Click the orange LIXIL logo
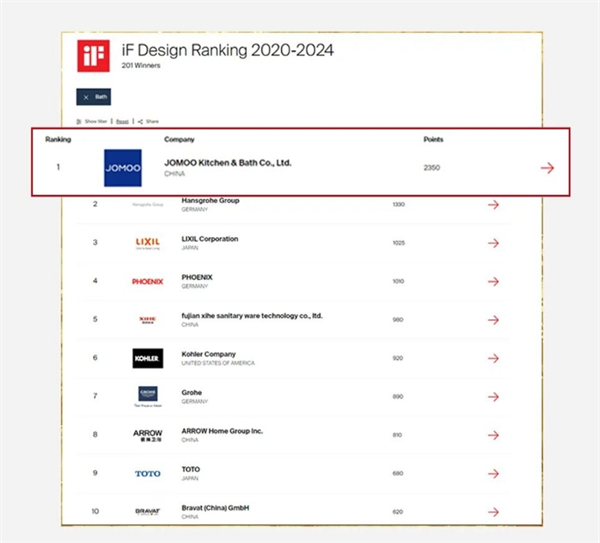 coord(148,243)
